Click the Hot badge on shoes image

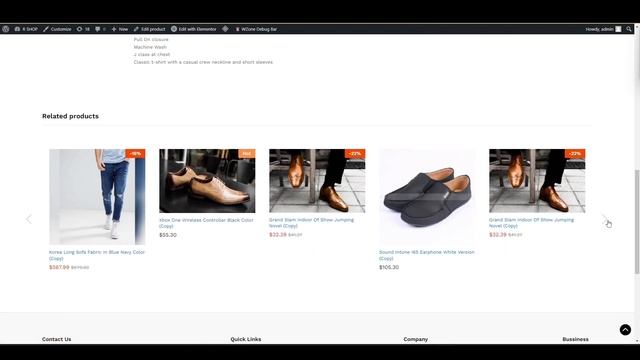tap(247, 153)
